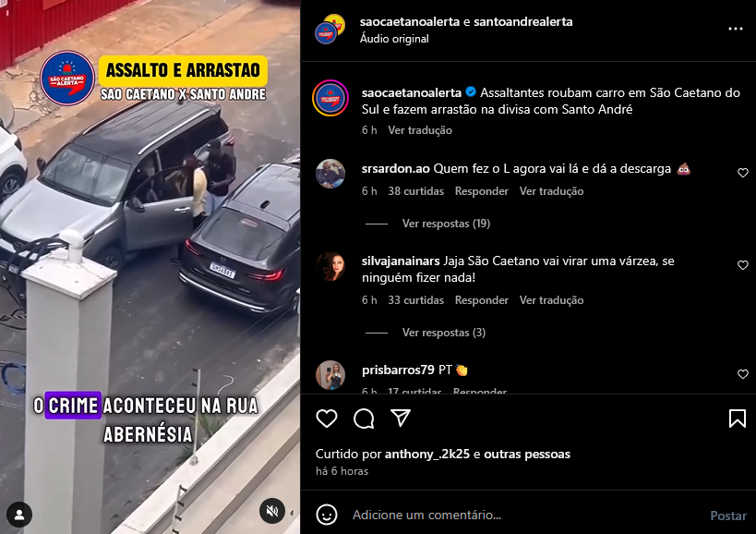The image size is (756, 534).
Task: Open outras pessoas likes list
Action: click(527, 454)
